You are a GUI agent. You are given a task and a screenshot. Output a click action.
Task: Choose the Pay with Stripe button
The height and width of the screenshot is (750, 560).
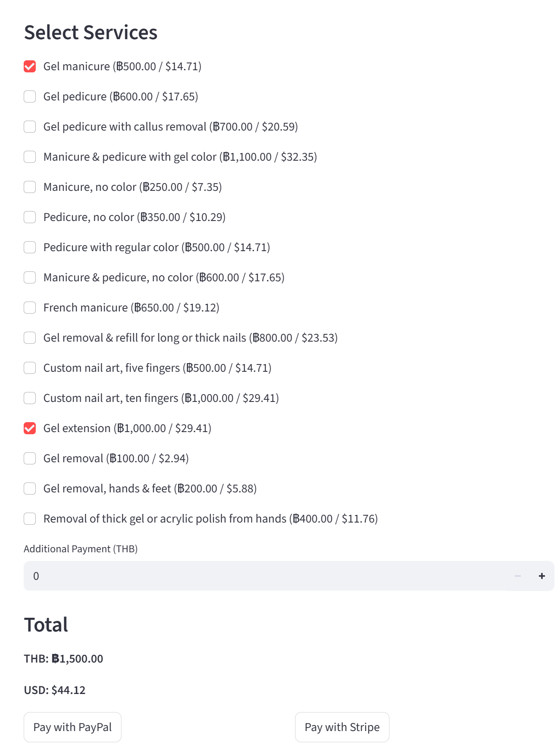click(342, 727)
